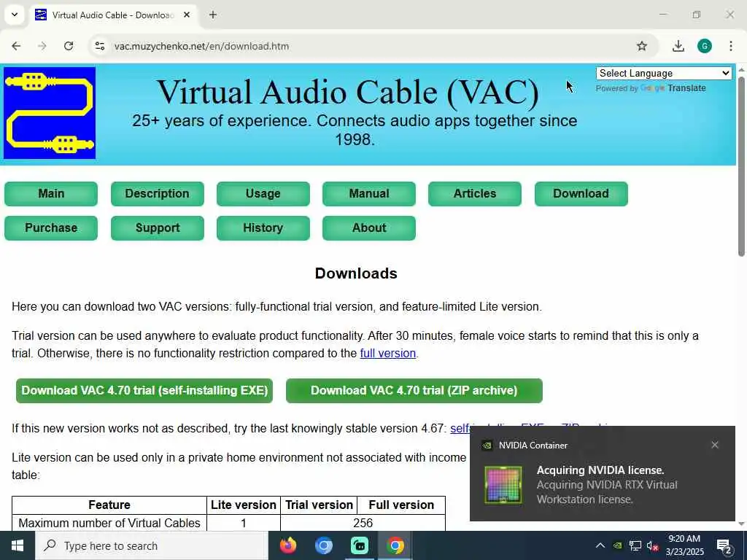Image resolution: width=747 pixels, height=560 pixels.
Task: Click the NVIDIA tray icon
Action: [617, 545]
